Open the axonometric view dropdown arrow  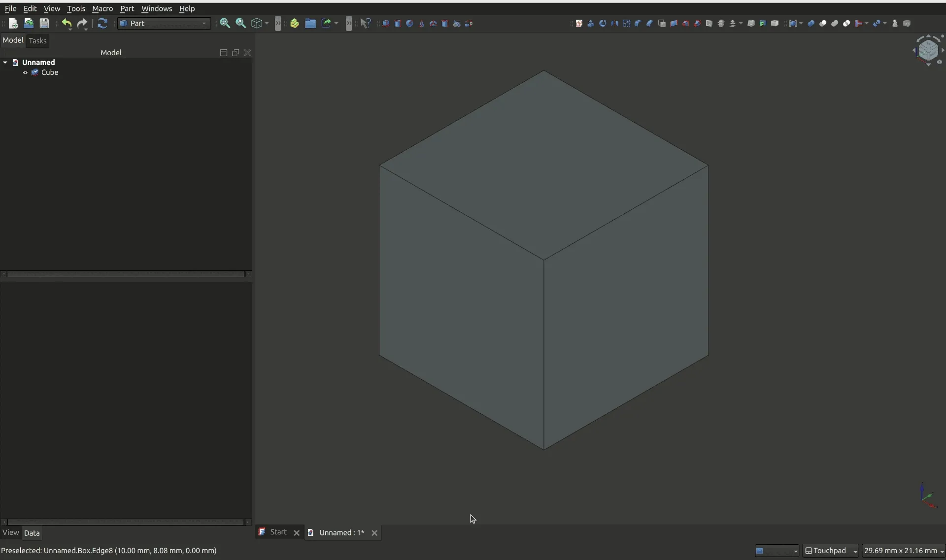tap(266, 23)
